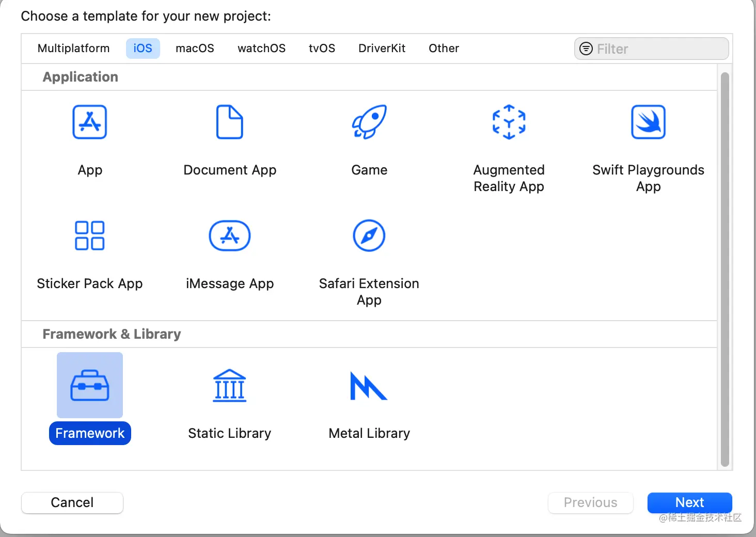This screenshot has height=537, width=756.
Task: Open the DriverKit tab
Action: 382,49
